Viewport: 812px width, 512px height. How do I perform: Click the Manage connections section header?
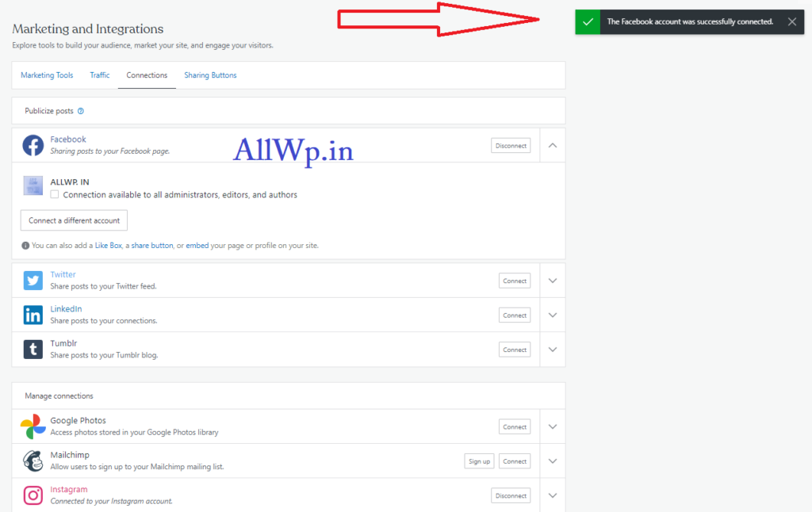click(x=59, y=396)
